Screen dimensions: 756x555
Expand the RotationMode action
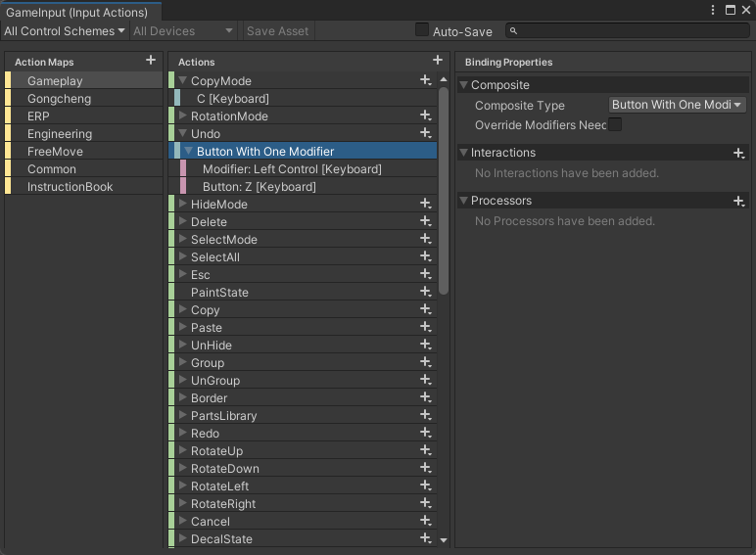pyautogui.click(x=182, y=116)
